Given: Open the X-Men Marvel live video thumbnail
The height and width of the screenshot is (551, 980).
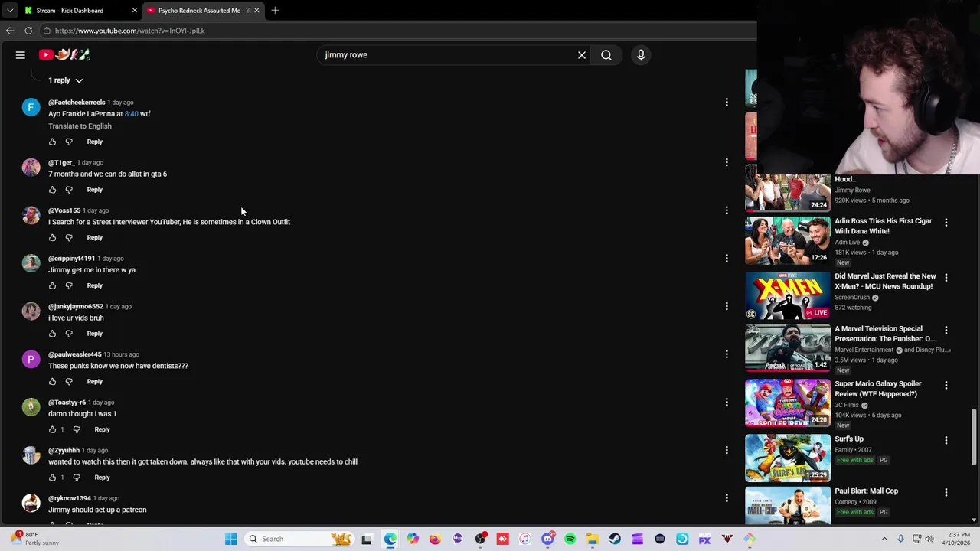Looking at the screenshot, I should click(788, 296).
